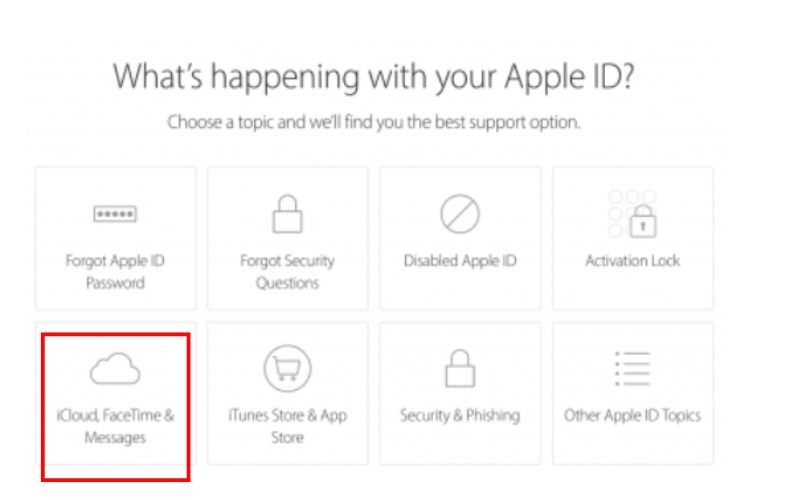Click the iCloud cloud icon
This screenshot has width=800, height=500.
point(115,371)
